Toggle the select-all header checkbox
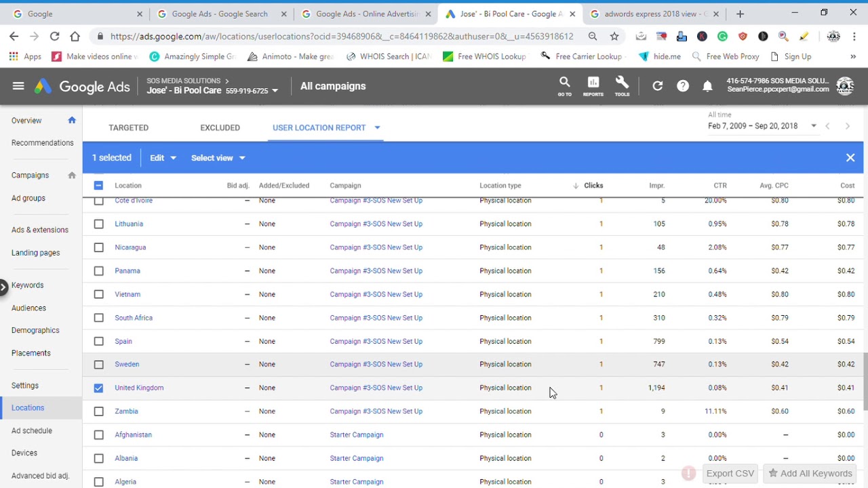 point(99,186)
